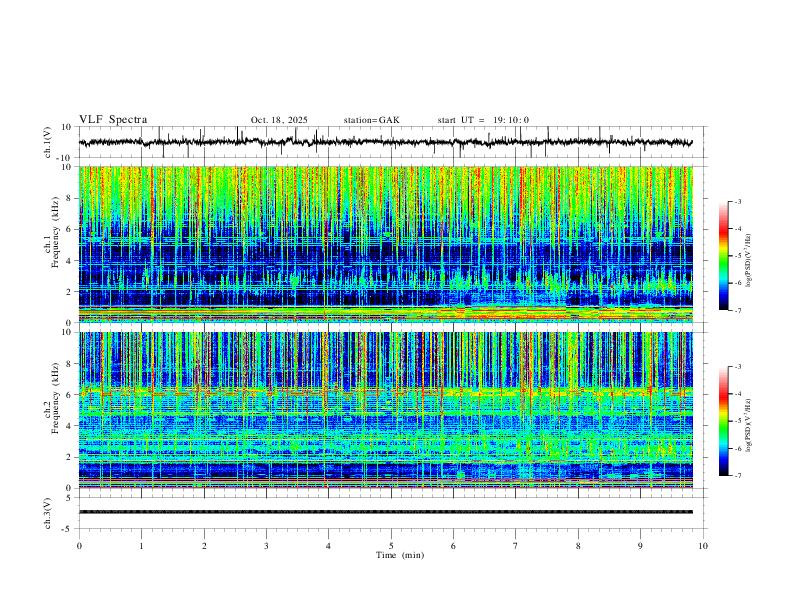Click the "start UT = 19:10:0" header text

[x=483, y=120]
